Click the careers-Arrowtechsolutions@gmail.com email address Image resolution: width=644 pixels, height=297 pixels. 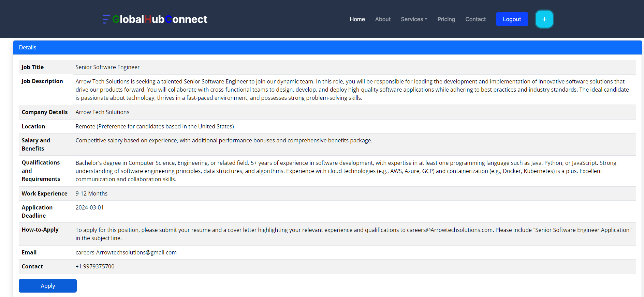pos(126,252)
